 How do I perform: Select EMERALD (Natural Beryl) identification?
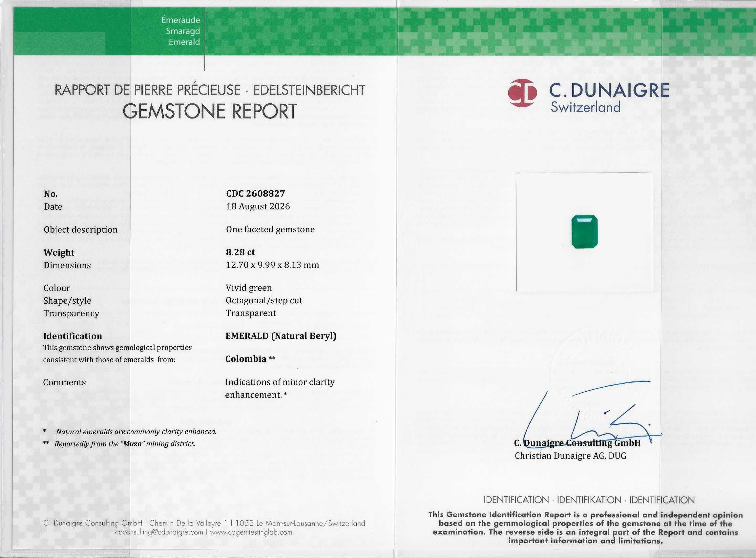[x=281, y=336]
